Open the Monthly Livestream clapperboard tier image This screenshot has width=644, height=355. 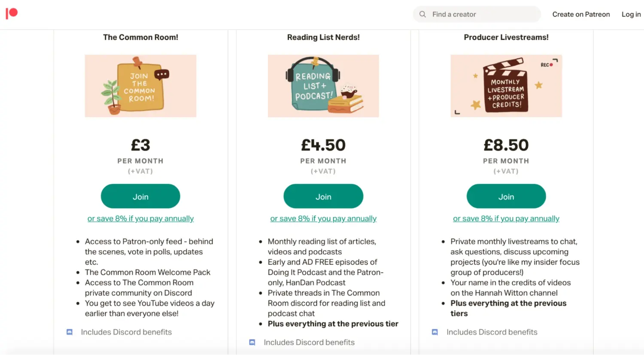[506, 85]
